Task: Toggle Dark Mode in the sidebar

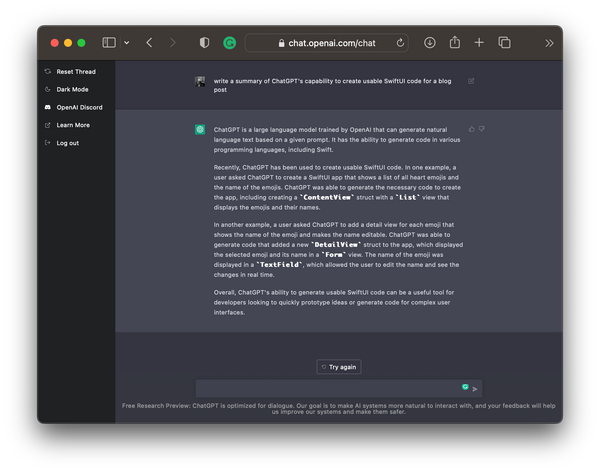Action: click(71, 89)
